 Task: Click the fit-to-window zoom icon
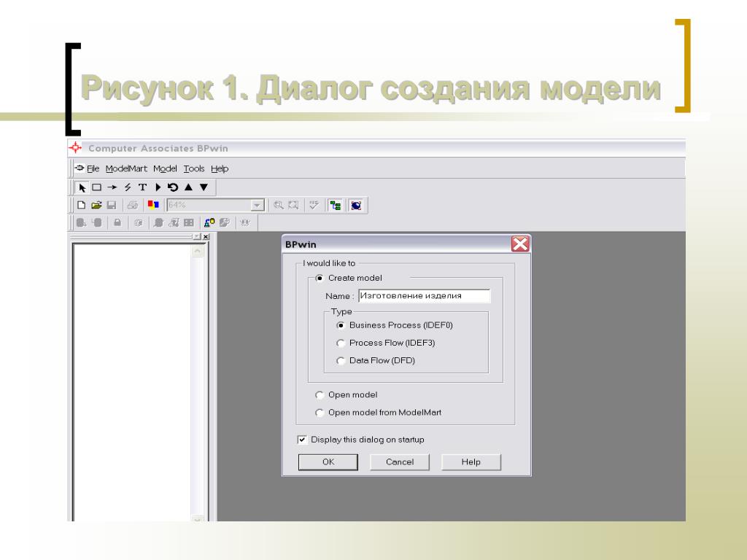pos(293,205)
